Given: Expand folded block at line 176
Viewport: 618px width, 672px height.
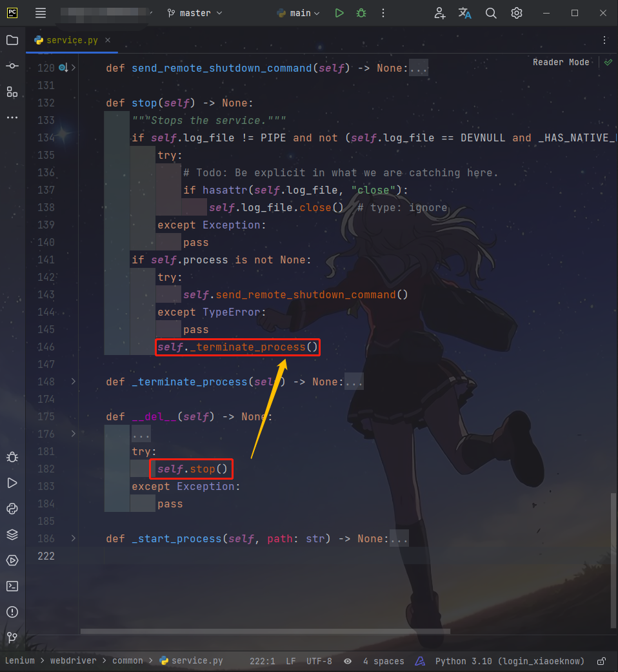Looking at the screenshot, I should tap(74, 434).
